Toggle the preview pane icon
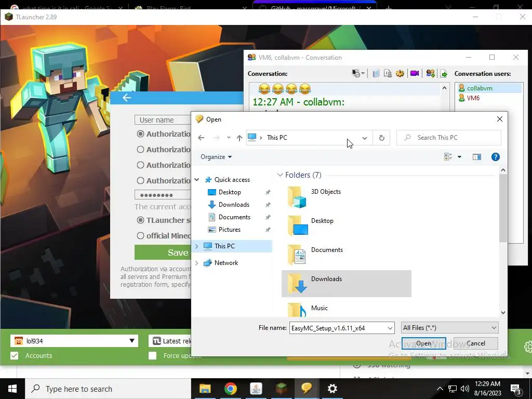Screen dimensions: 532x399 tap(477, 157)
